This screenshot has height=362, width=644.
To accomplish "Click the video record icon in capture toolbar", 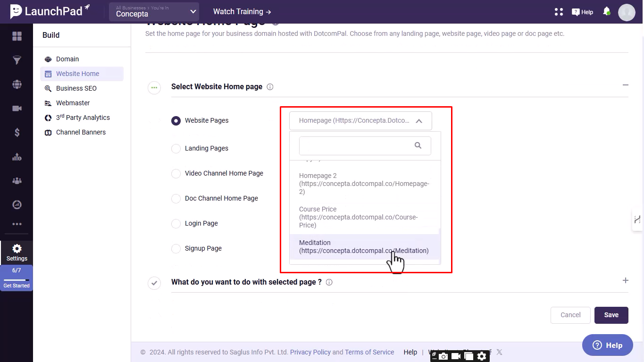I will pos(456,356).
